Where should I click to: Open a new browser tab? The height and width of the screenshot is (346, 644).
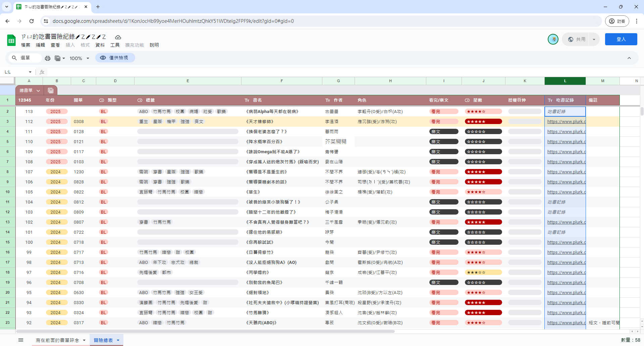click(98, 7)
